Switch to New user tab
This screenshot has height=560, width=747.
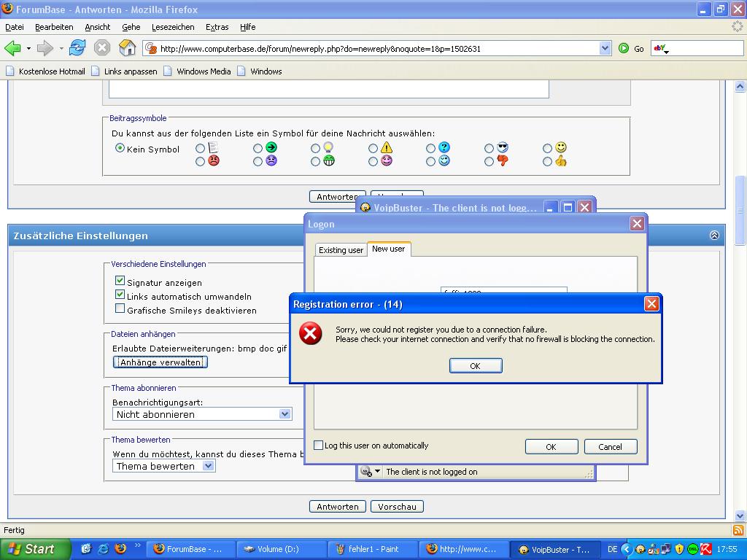(x=388, y=249)
